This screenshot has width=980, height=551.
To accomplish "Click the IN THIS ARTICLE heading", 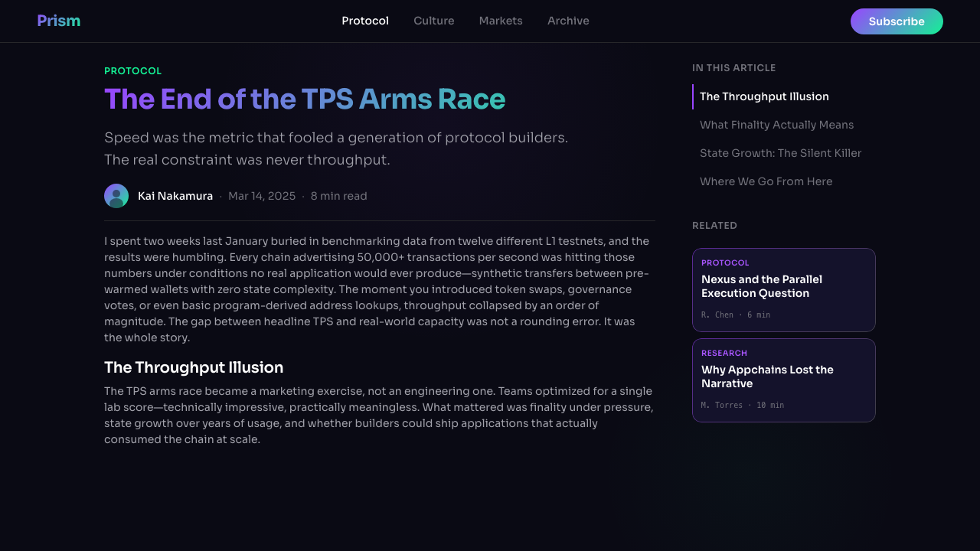I will point(734,68).
